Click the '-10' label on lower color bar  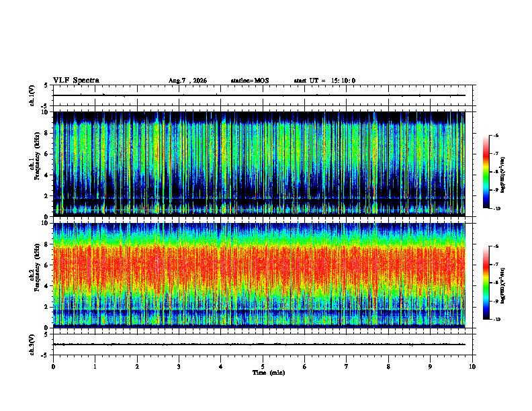click(496, 320)
